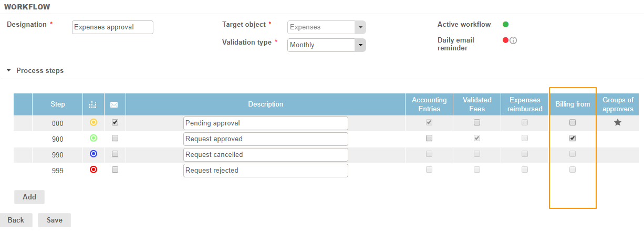The width and height of the screenshot is (644, 233).
Task: Toggle the Daily email reminder red indicator
Action: point(505,40)
